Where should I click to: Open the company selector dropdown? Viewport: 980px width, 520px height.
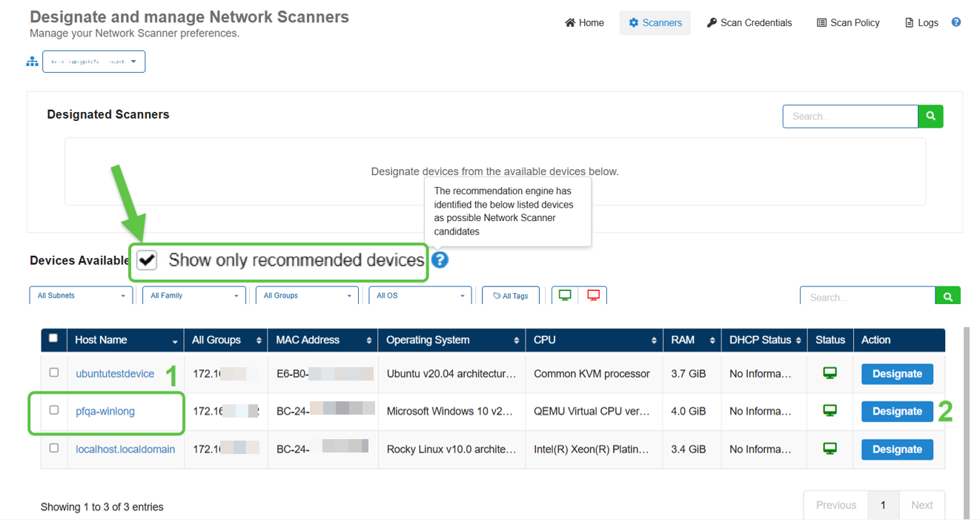(x=93, y=62)
